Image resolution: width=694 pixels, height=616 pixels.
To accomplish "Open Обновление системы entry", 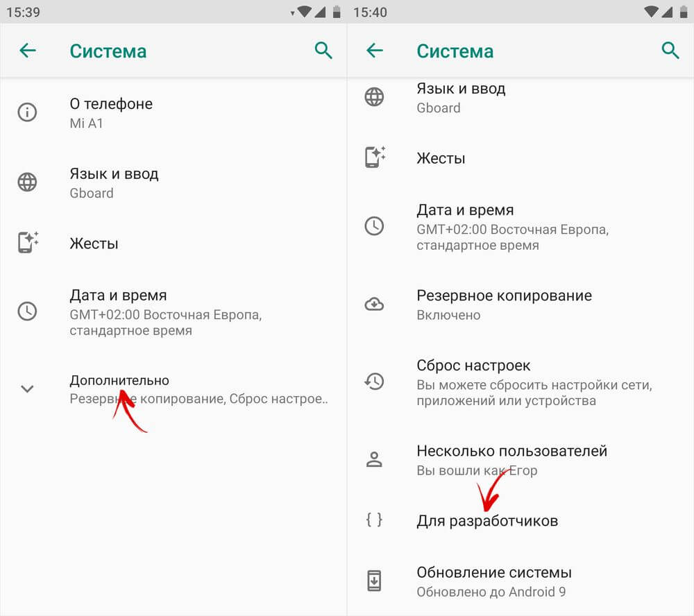I will tap(520, 581).
